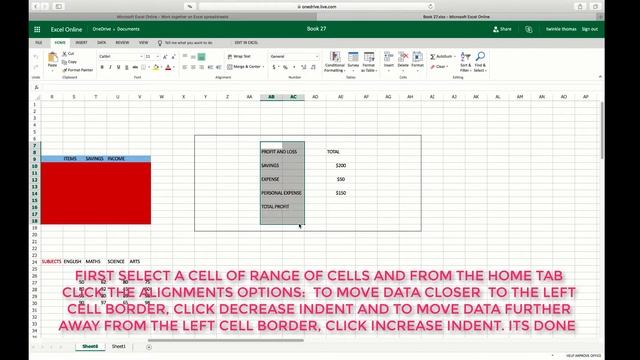Switch to the INSERT tab

coord(81,43)
